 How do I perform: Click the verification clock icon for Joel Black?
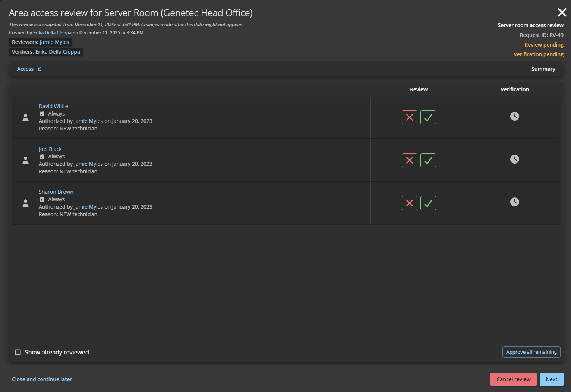tap(515, 159)
